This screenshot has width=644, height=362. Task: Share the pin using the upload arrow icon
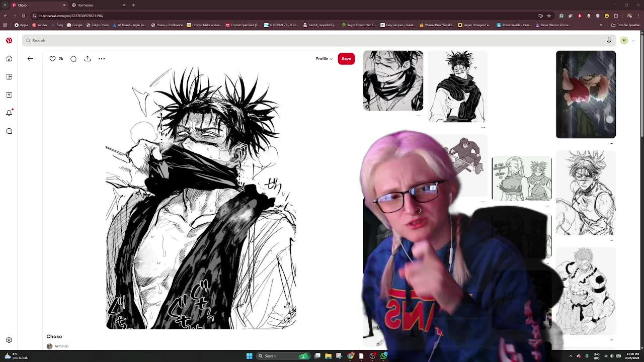[x=88, y=59]
